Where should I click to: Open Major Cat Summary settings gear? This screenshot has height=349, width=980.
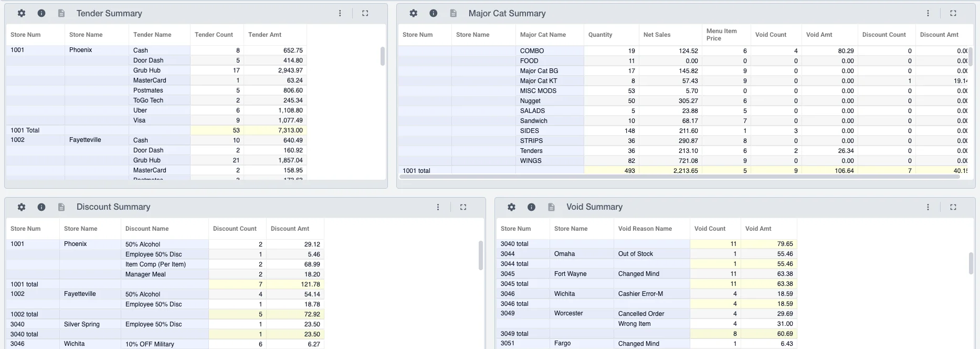pos(414,13)
